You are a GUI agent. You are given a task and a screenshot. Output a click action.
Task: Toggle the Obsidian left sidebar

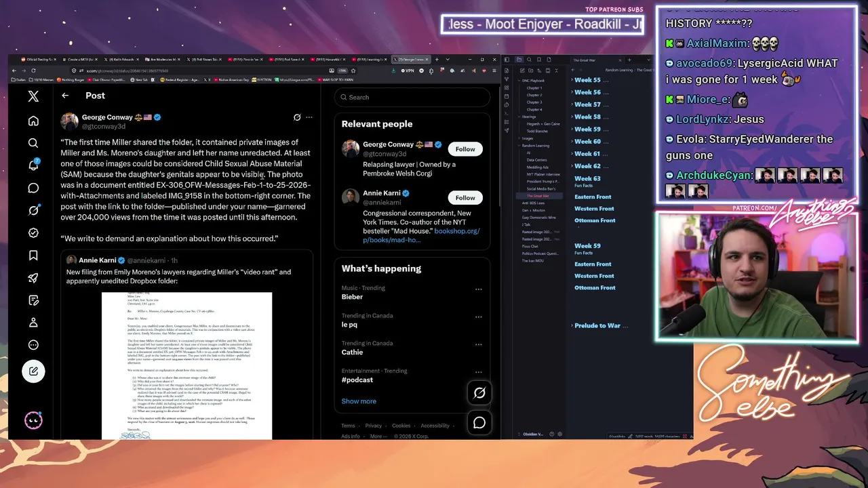coord(507,60)
